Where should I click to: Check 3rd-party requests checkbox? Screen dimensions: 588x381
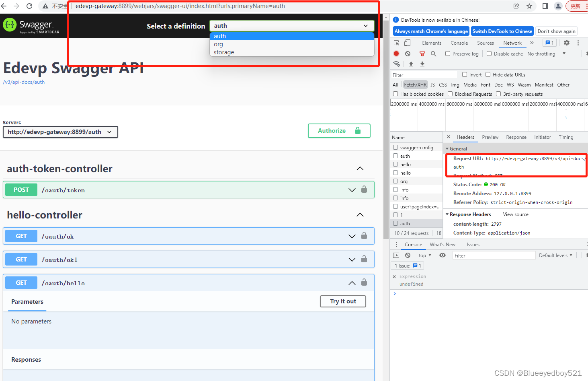coord(498,94)
